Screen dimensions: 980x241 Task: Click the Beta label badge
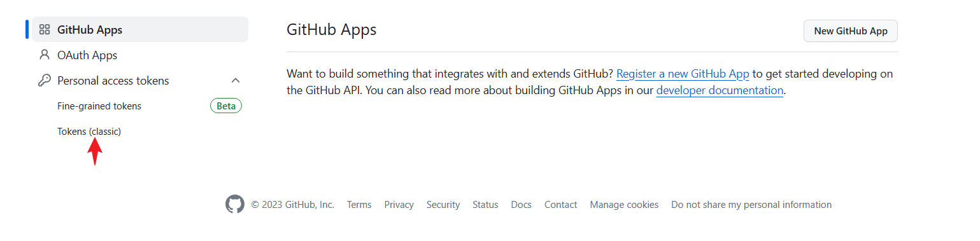pyautogui.click(x=226, y=106)
